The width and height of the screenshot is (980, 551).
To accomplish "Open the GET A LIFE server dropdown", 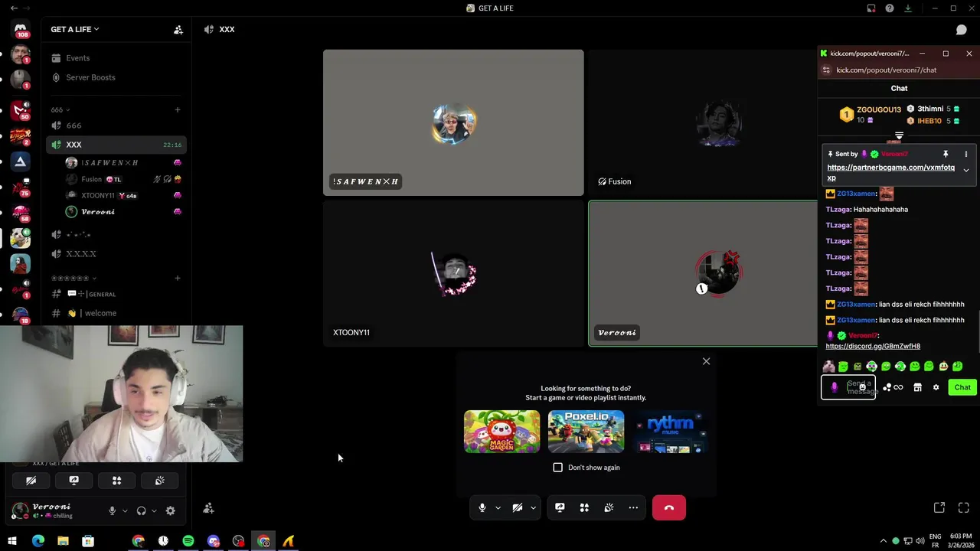I will click(x=75, y=30).
